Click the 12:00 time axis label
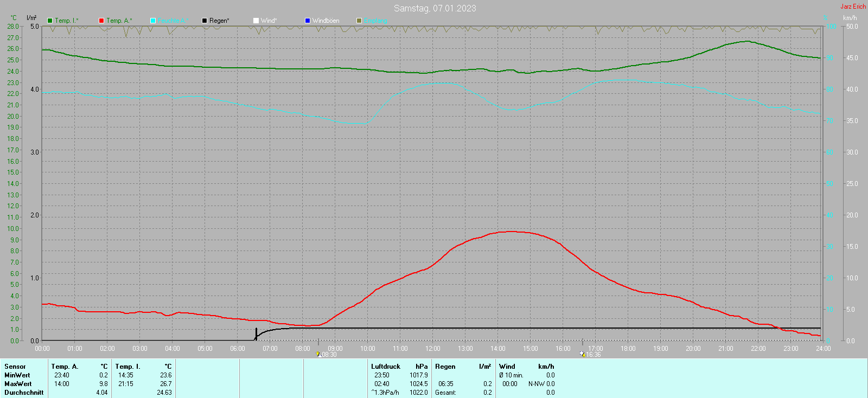The width and height of the screenshot is (868, 398). (433, 349)
